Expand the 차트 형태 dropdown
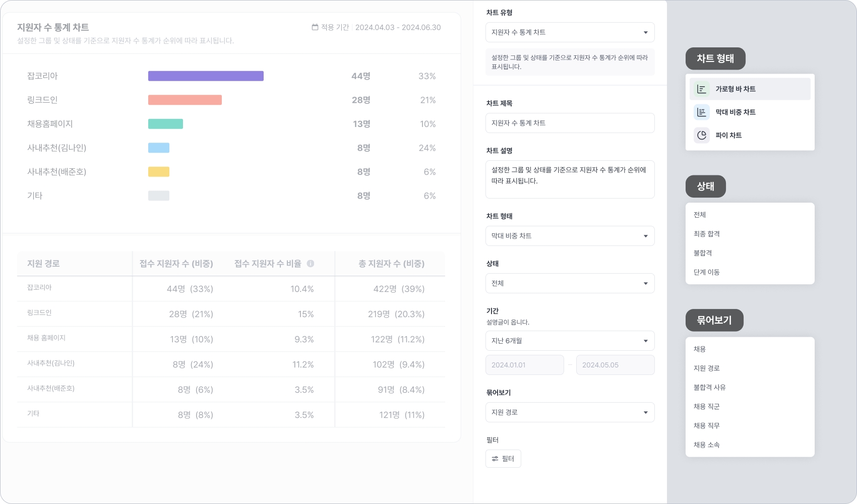This screenshot has height=504, width=857. click(570, 236)
